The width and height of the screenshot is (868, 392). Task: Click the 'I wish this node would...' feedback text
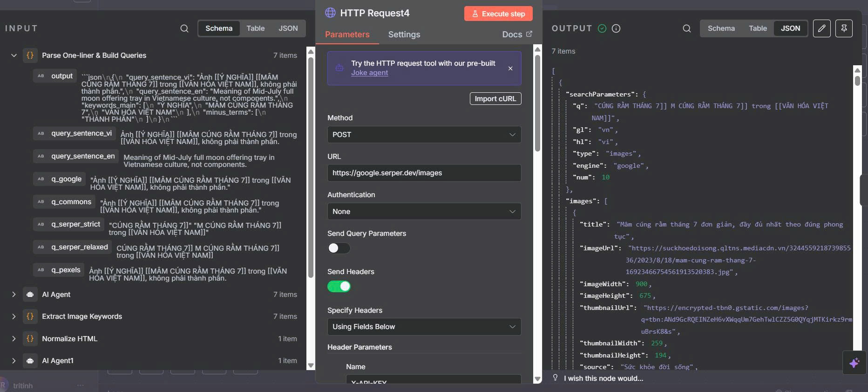coord(603,378)
